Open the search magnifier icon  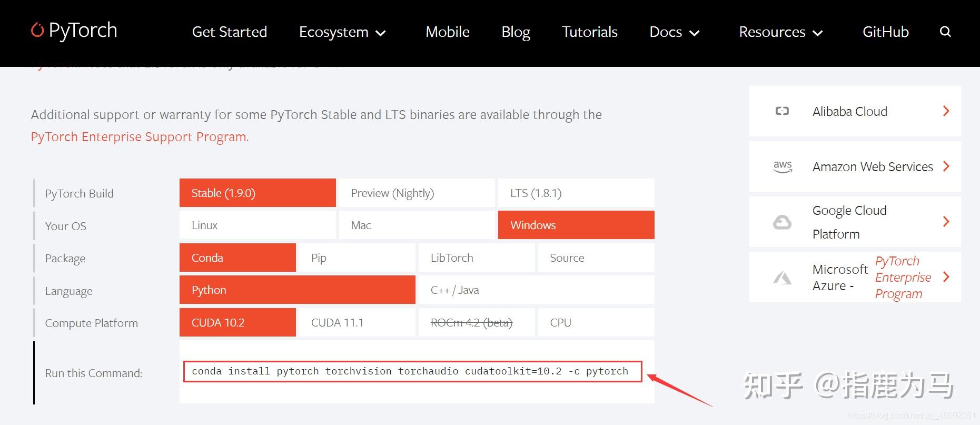(945, 32)
